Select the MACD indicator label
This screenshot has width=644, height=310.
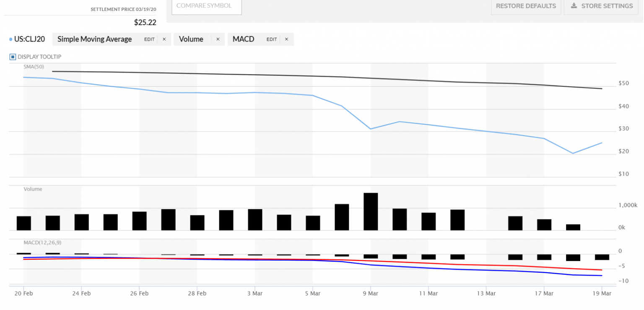tap(243, 39)
